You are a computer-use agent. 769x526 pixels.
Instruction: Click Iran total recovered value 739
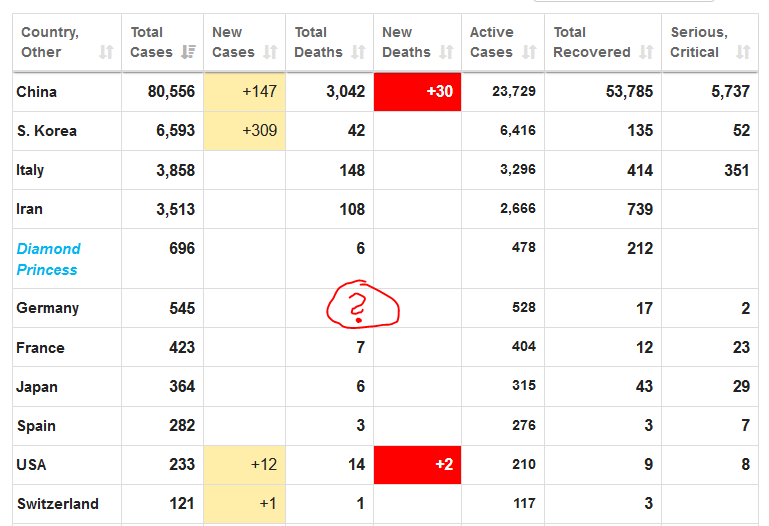click(x=639, y=209)
